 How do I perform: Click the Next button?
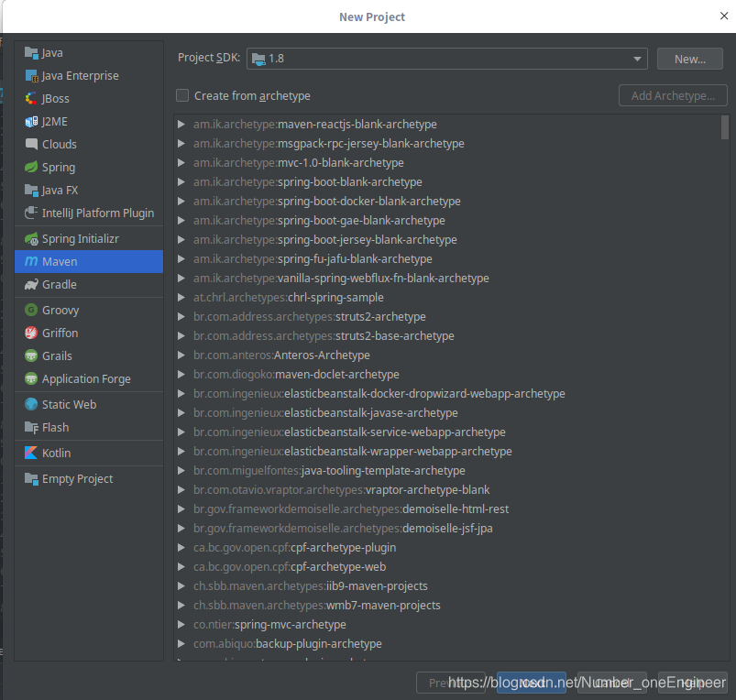click(532, 683)
